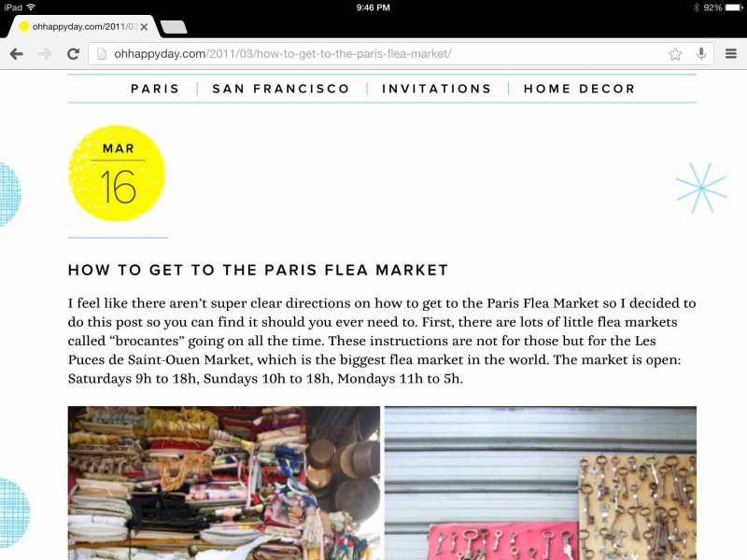
Task: Open the PARIS navigation menu item
Action: tap(155, 89)
